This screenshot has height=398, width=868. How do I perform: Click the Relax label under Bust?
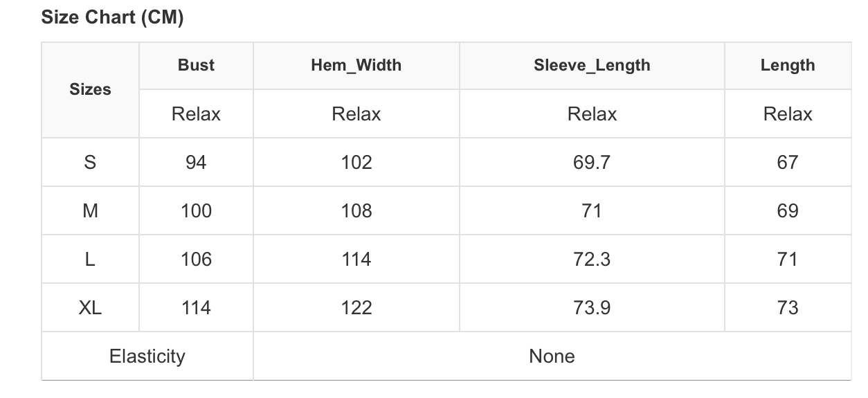(x=196, y=114)
